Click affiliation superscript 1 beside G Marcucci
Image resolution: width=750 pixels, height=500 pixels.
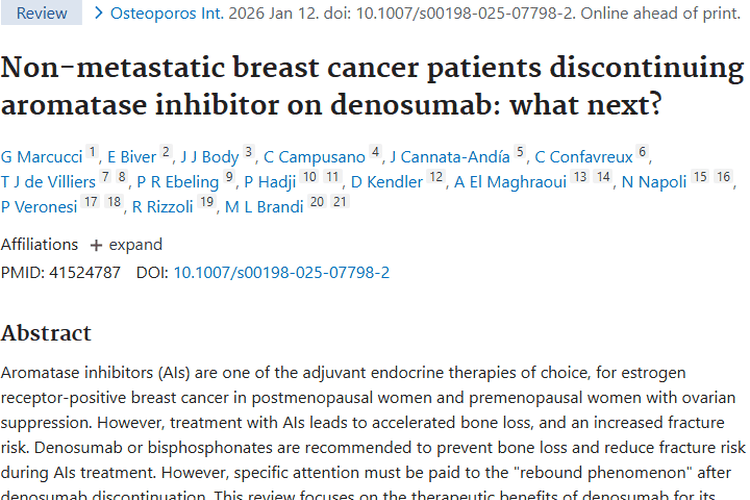(93, 152)
